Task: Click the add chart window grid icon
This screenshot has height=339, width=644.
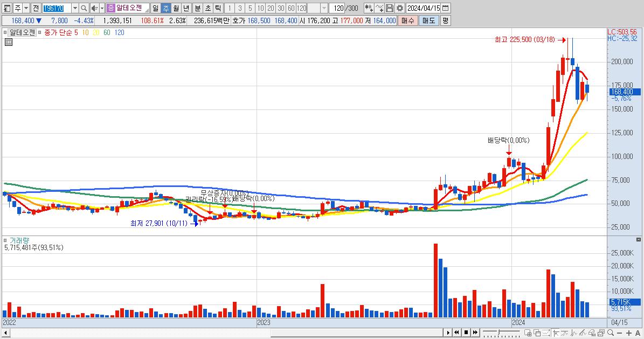Action: pos(528,333)
